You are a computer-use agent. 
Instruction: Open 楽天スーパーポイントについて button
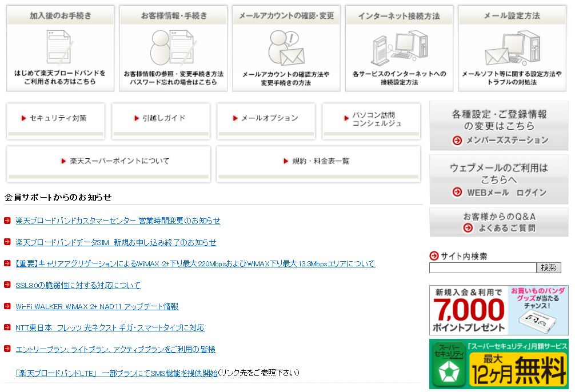coord(109,164)
